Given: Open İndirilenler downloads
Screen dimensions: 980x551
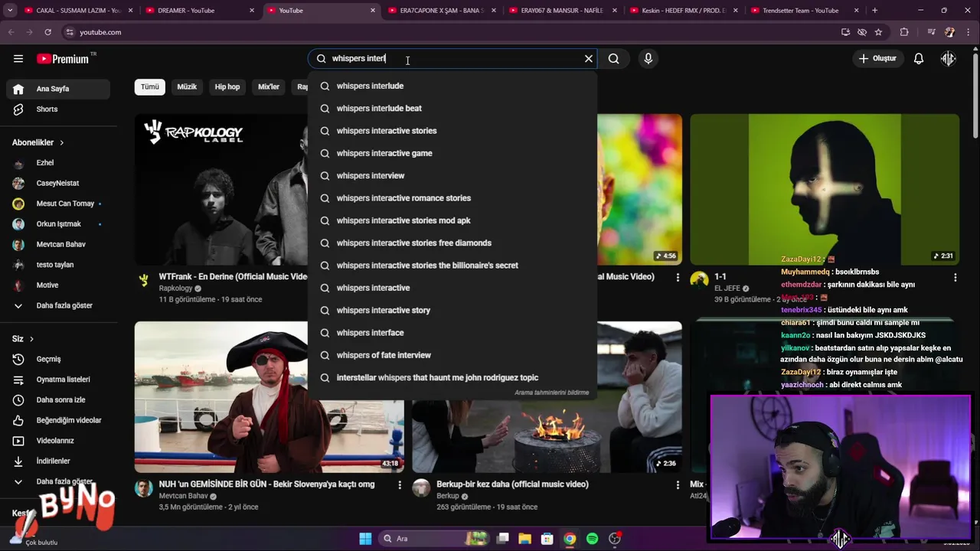Looking at the screenshot, I should (x=58, y=461).
